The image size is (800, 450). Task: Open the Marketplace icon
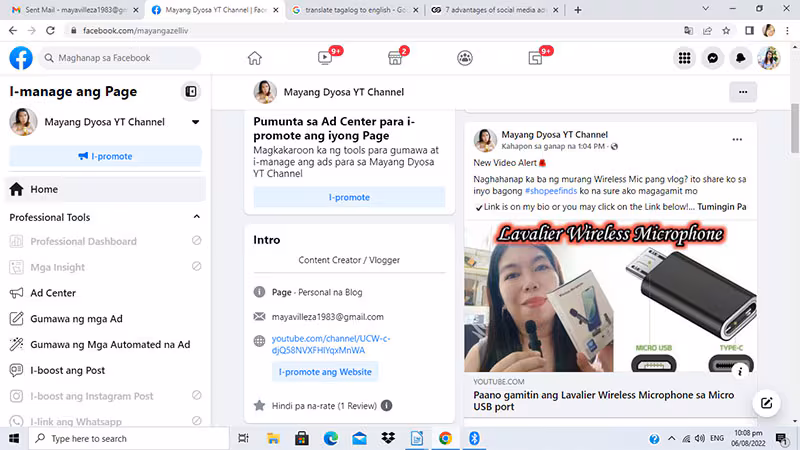395,58
